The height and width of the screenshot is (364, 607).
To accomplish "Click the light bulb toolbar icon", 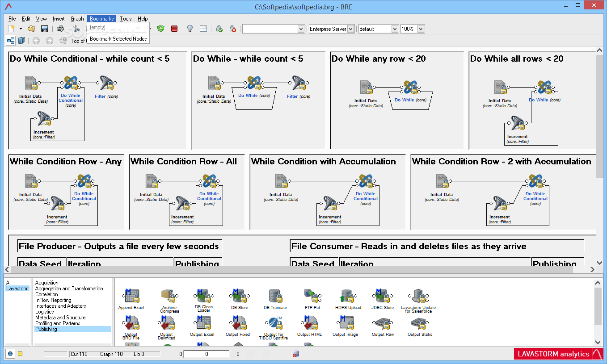I will coord(190,29).
